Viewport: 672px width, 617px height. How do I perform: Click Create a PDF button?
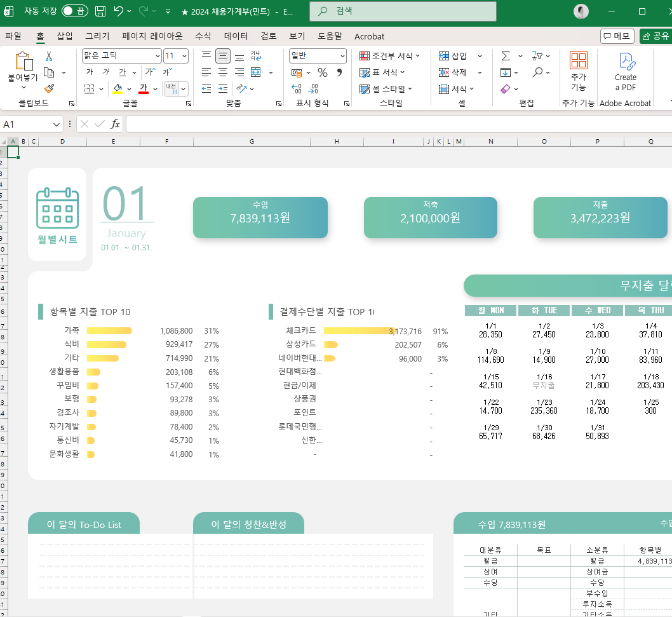626,72
